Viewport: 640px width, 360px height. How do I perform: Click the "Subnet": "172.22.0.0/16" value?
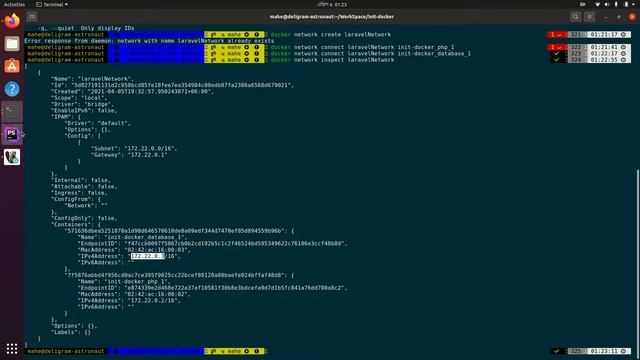(151, 149)
